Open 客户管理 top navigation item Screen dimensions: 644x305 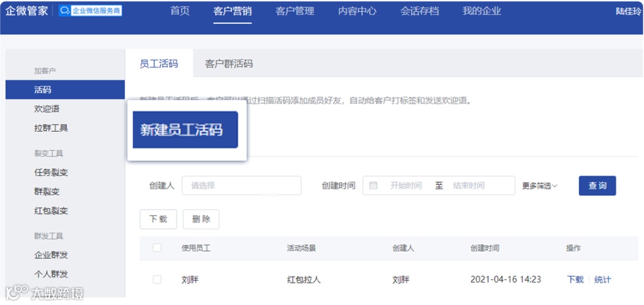click(x=295, y=11)
